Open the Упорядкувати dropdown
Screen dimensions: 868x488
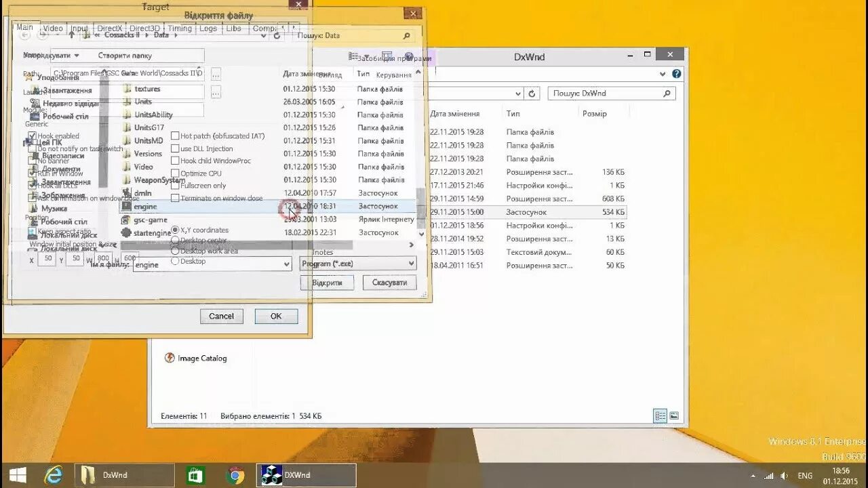(52, 56)
